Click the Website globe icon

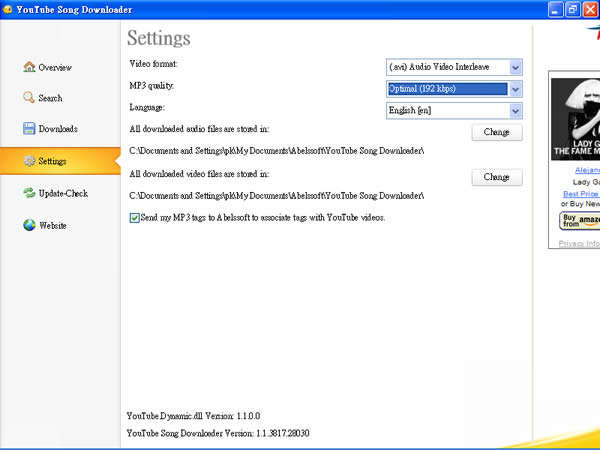pos(29,225)
